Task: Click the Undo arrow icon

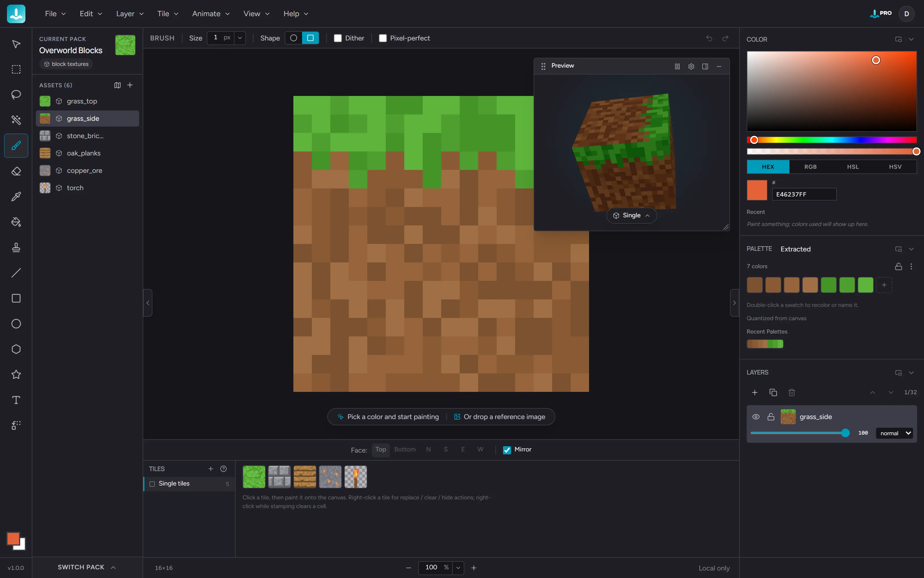Action: 709,38
